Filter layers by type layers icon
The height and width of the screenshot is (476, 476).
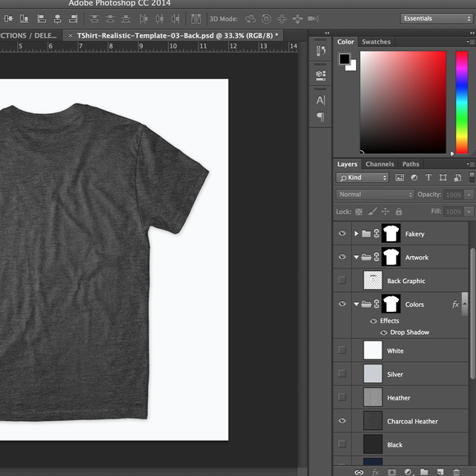point(428,177)
